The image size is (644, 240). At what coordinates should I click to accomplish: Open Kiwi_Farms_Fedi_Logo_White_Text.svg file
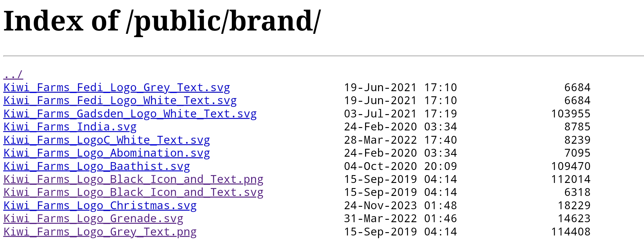(120, 101)
